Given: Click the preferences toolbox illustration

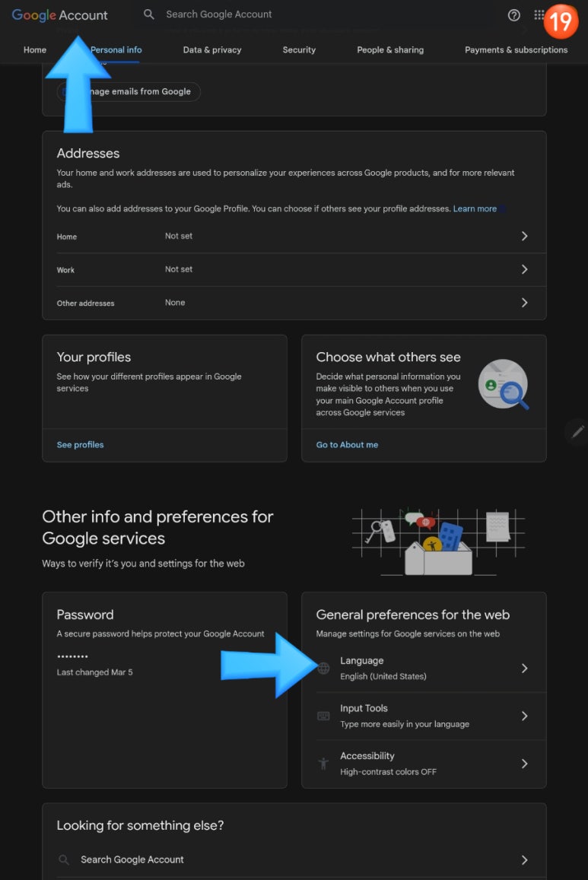Looking at the screenshot, I should click(x=438, y=542).
